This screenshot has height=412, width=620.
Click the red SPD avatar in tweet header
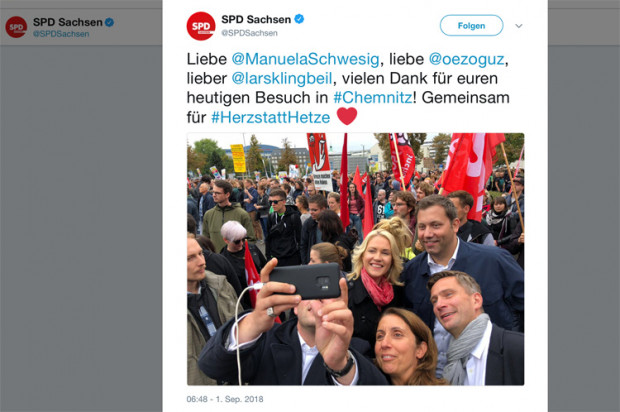201,26
